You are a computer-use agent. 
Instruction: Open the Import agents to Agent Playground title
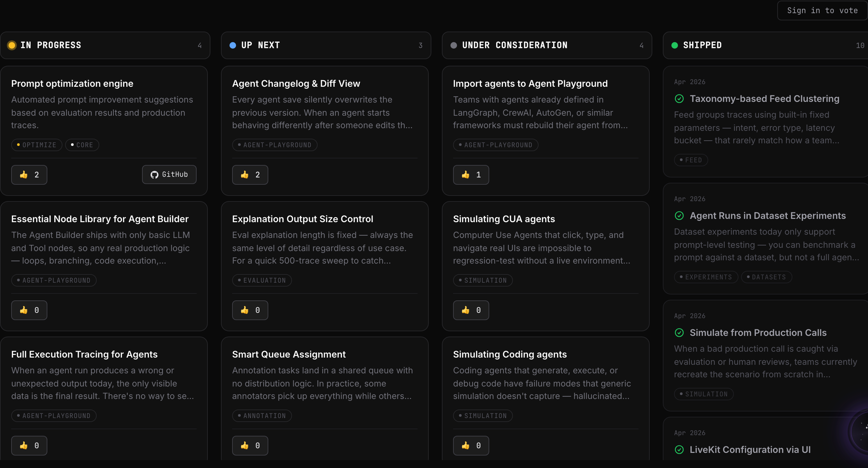(530, 83)
